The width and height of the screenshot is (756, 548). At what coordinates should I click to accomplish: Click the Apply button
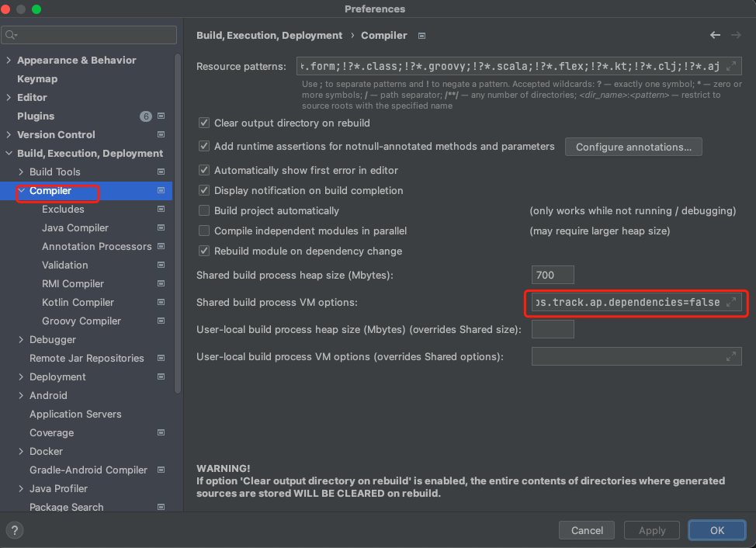pyautogui.click(x=652, y=530)
